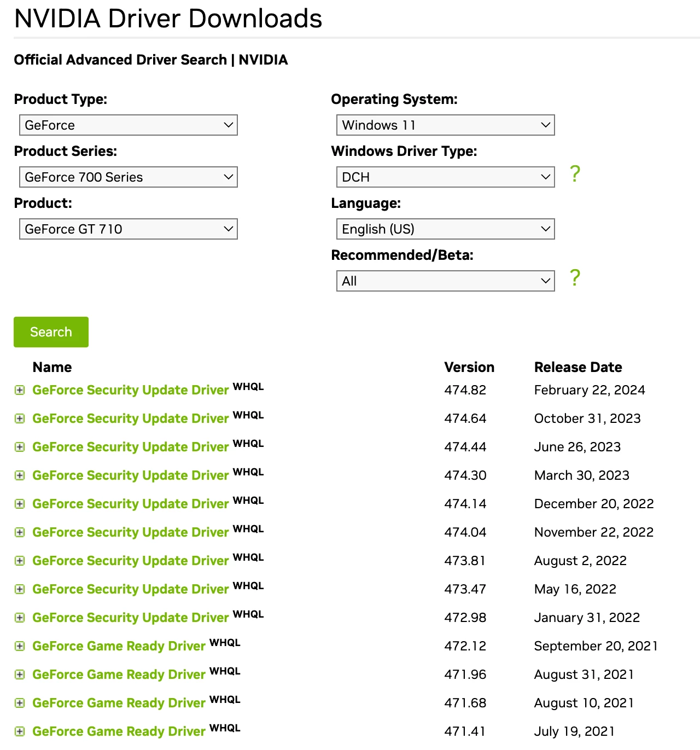Expand the driver row for version 472.12
This screenshot has width=700, height=750.
20,646
